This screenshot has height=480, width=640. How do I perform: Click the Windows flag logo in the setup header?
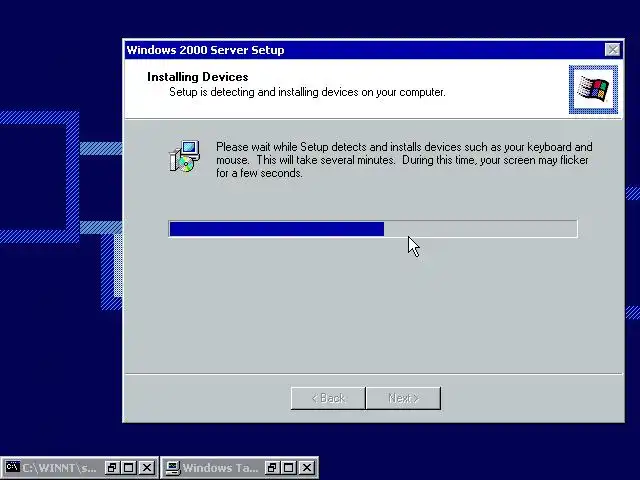pos(593,89)
